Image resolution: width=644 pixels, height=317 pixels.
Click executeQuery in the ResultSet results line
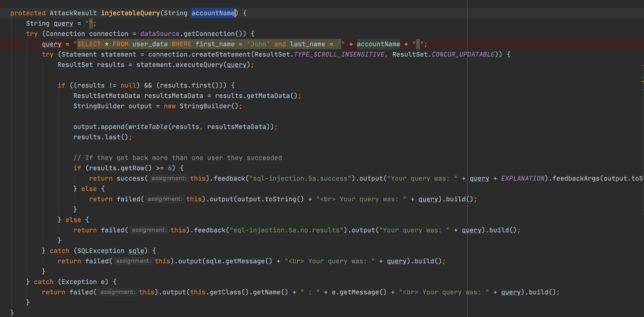coord(199,65)
